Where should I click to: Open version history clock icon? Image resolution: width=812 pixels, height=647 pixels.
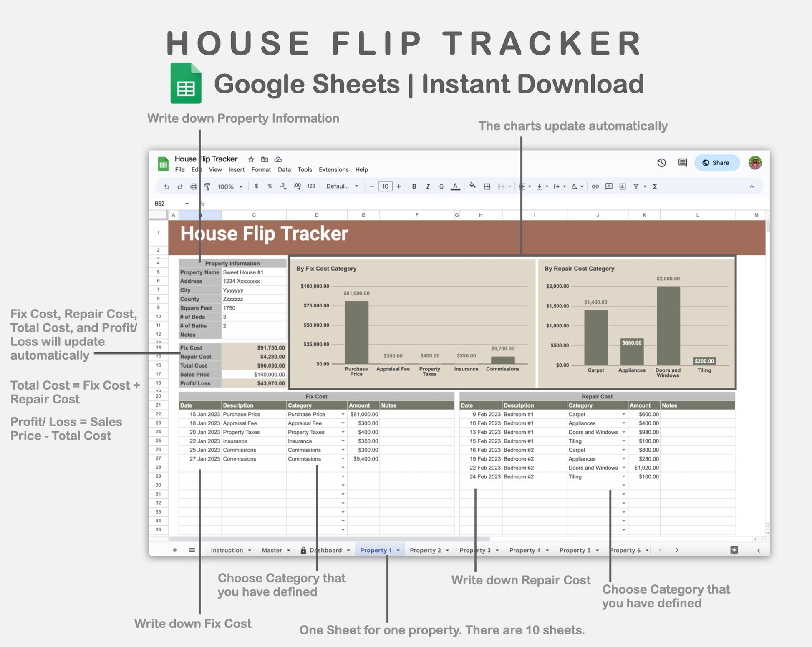coord(661,163)
